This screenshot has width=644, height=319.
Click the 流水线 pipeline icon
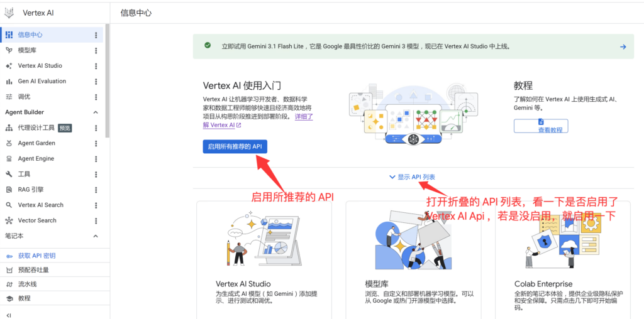coord(9,284)
